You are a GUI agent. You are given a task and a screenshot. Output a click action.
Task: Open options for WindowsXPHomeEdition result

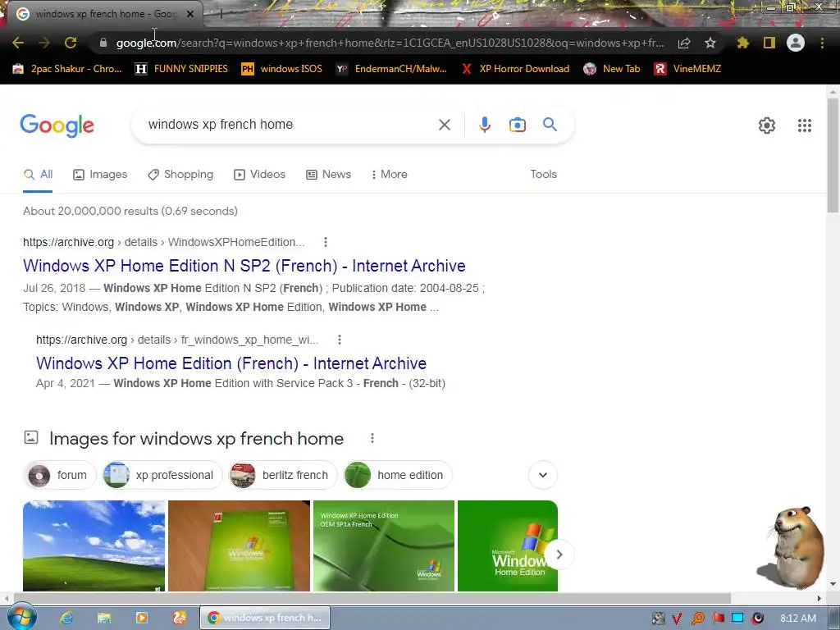point(325,242)
